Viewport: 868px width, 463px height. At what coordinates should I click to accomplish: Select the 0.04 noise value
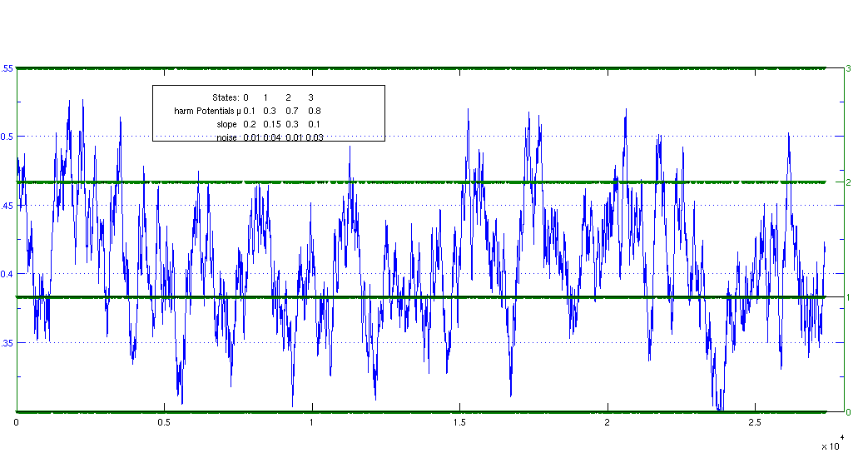(271, 137)
